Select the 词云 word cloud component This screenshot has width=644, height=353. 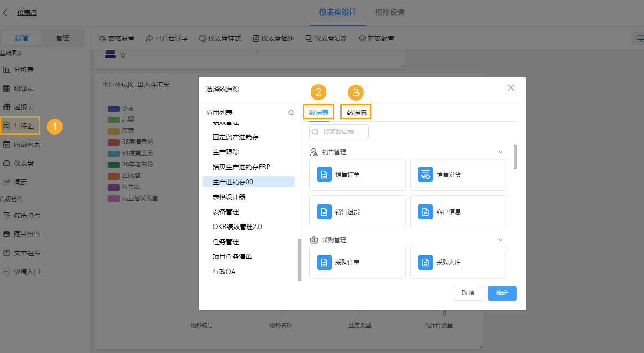pos(22,182)
